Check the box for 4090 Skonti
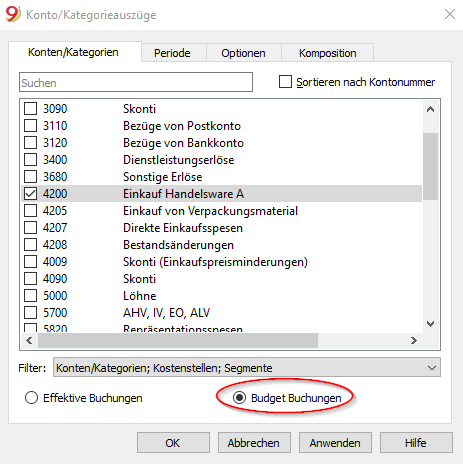The width and height of the screenshot is (463, 464). click(x=30, y=279)
